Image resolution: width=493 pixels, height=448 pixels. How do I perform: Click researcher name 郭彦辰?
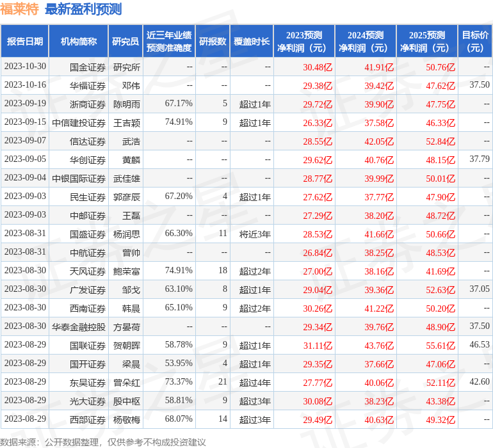127,197
